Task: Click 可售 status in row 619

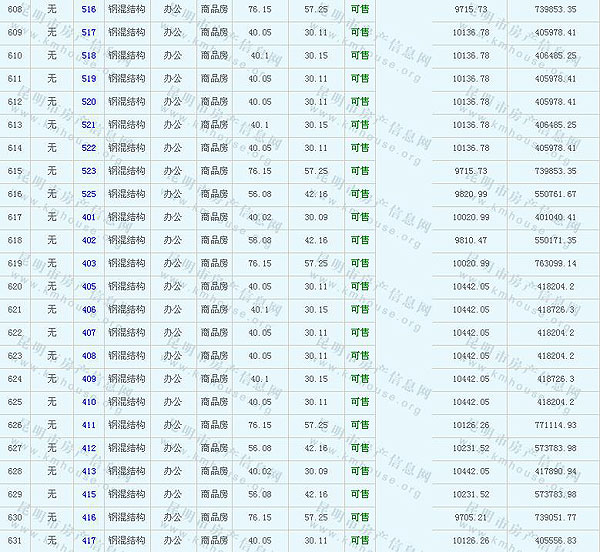Action: (360, 263)
